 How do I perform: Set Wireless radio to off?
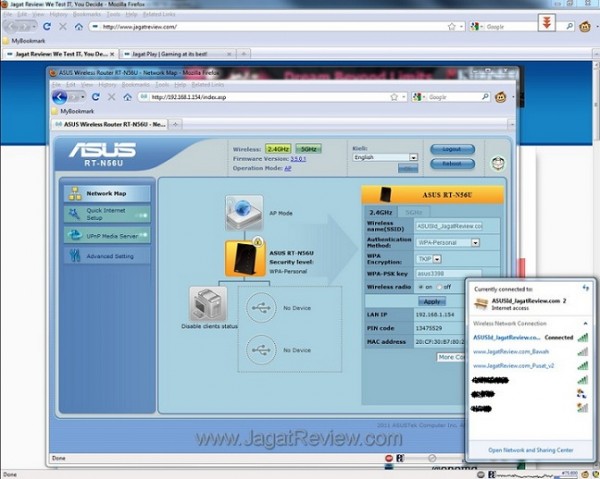pyautogui.click(x=439, y=287)
